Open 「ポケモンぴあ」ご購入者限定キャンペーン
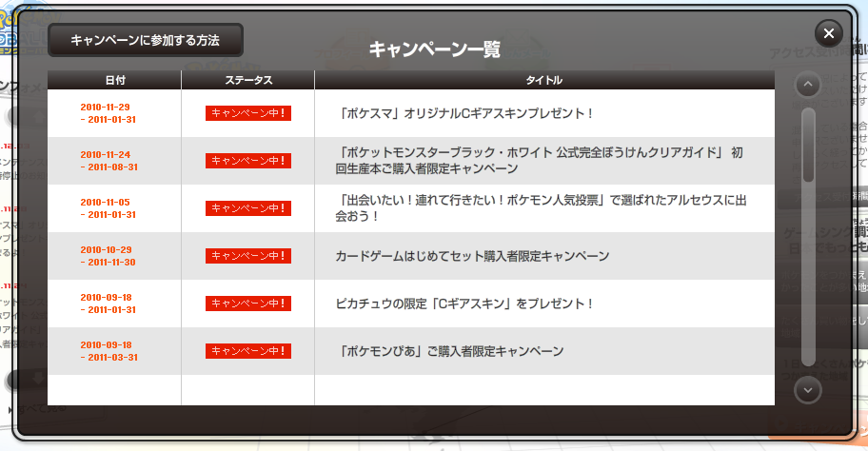Screen dimensions: 868x451 pyautogui.click(x=451, y=351)
